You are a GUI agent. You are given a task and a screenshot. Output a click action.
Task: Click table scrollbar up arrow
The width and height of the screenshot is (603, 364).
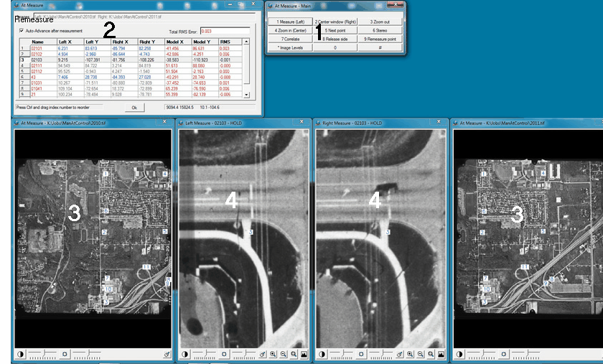246,41
